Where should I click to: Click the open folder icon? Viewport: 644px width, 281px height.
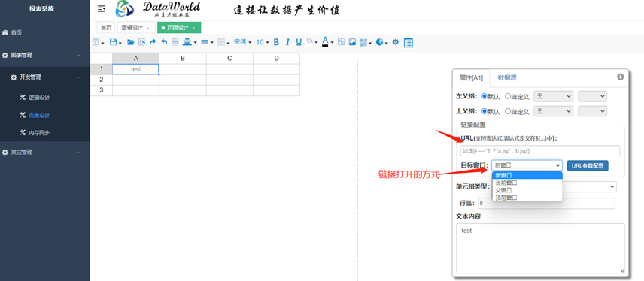point(131,42)
